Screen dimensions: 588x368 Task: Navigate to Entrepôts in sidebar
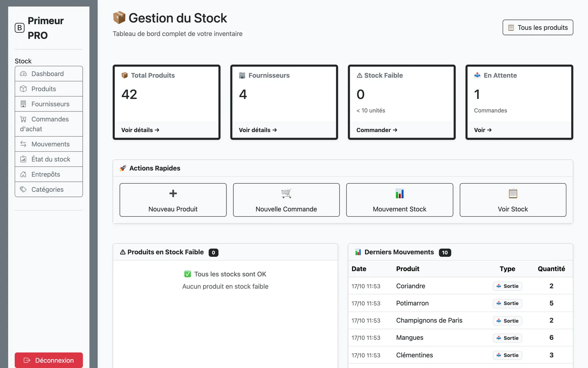tap(49, 174)
